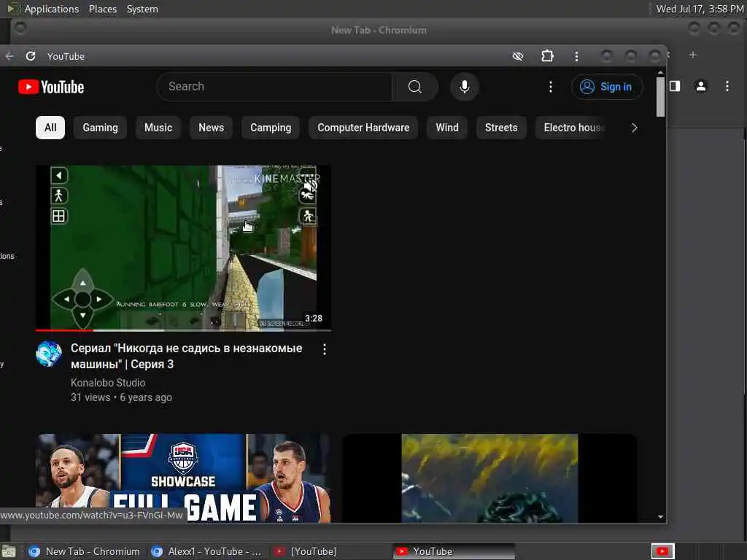Select the Music filter chip
This screenshot has height=560, width=747.
coord(158,128)
